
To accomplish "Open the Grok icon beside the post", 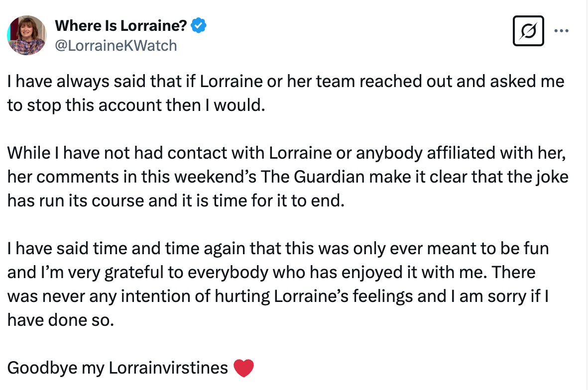I will click(528, 31).
